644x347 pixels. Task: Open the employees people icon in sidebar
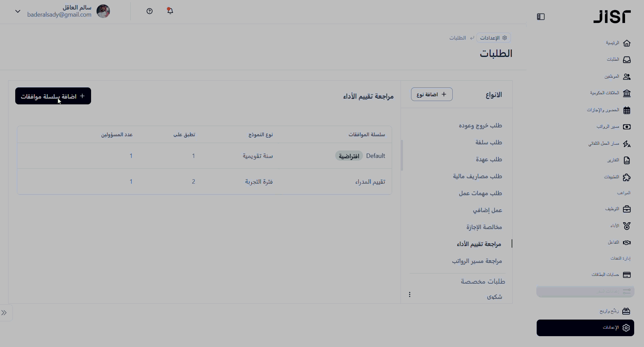626,77
